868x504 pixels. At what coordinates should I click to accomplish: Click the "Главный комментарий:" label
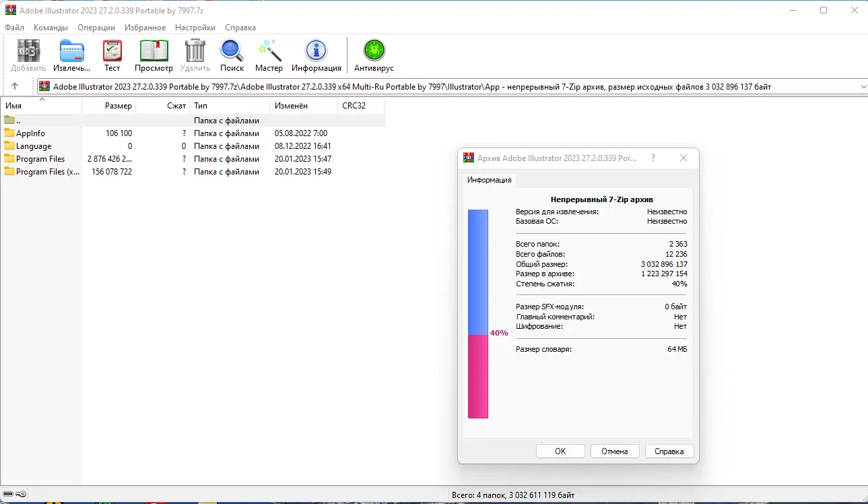coord(556,317)
